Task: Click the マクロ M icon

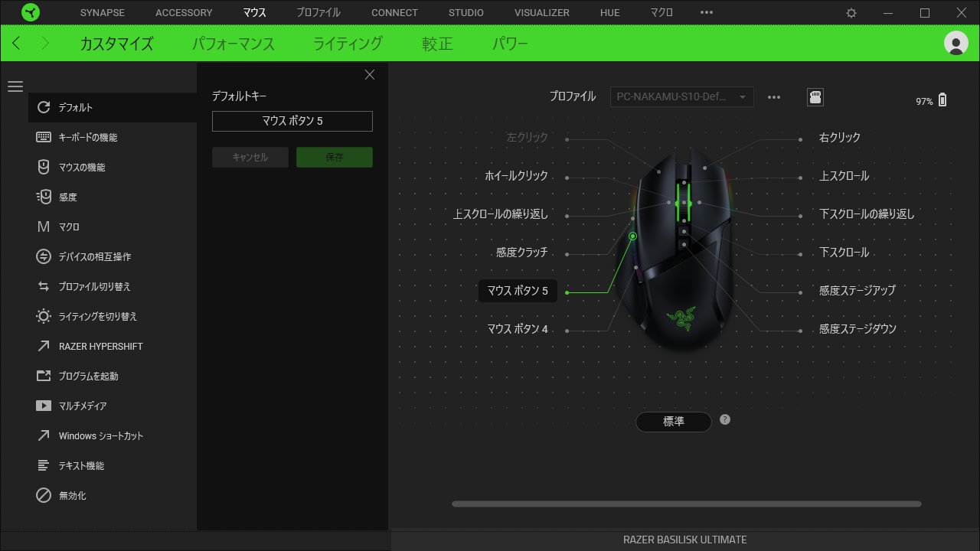Action: 44,227
